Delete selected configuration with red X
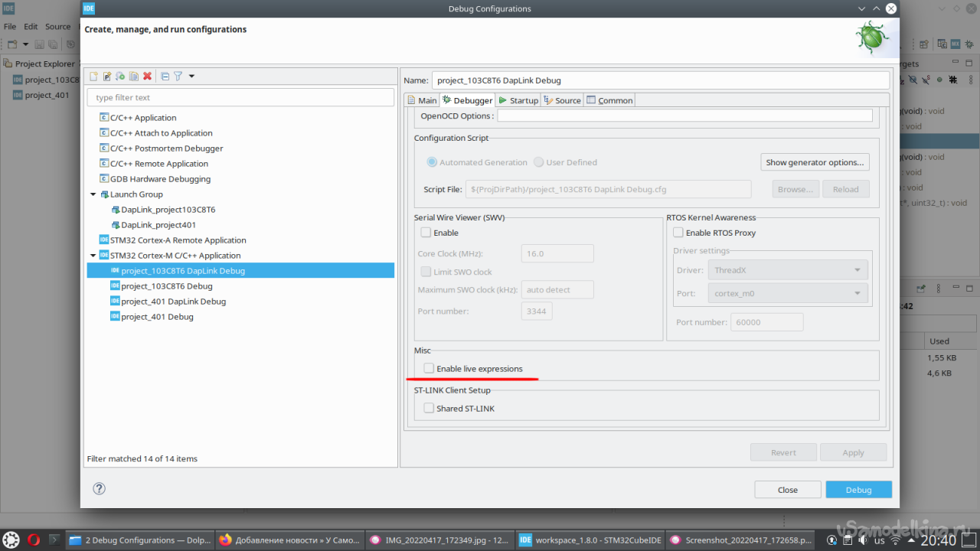The image size is (980, 551). (147, 76)
